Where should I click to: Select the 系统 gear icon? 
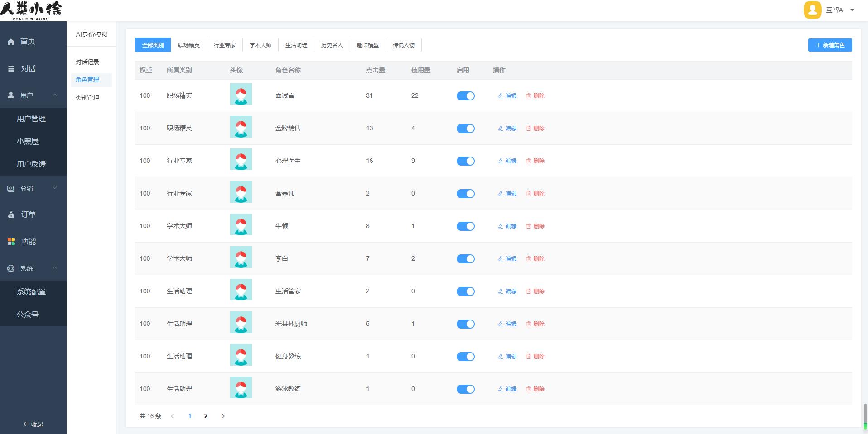tap(11, 268)
